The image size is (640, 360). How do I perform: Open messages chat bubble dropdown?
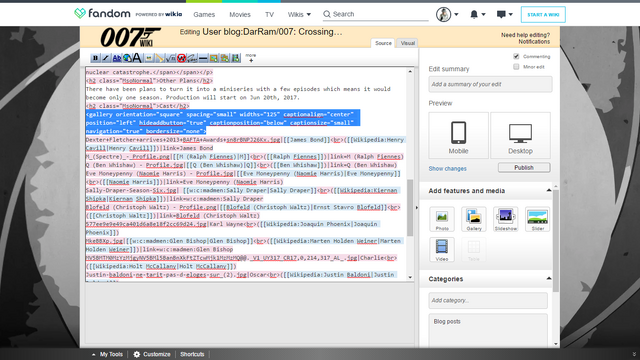click(x=504, y=14)
